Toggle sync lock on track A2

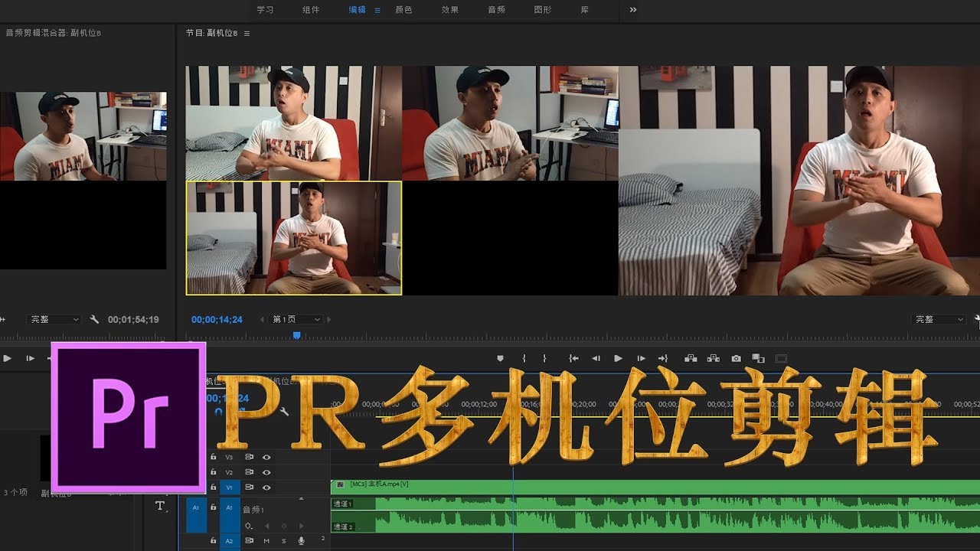tap(249, 541)
